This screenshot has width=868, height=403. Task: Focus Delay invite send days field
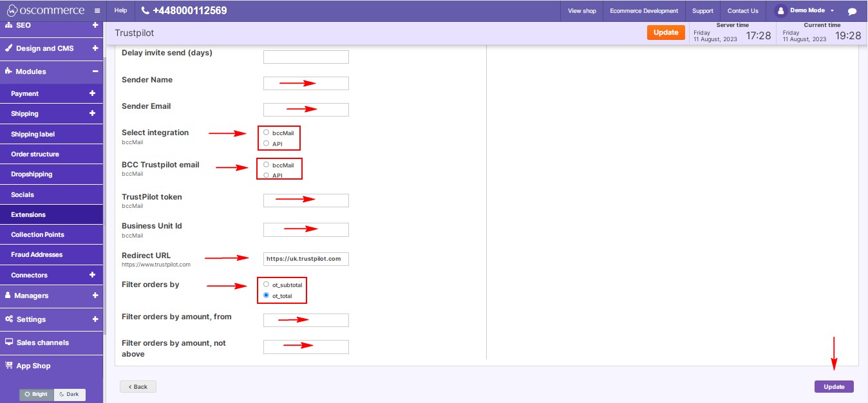click(306, 57)
